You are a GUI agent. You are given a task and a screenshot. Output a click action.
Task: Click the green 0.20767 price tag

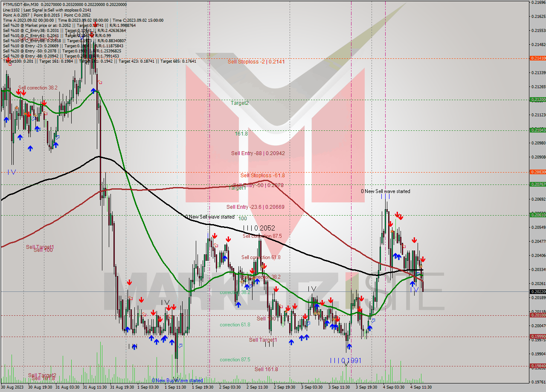pos(537,184)
